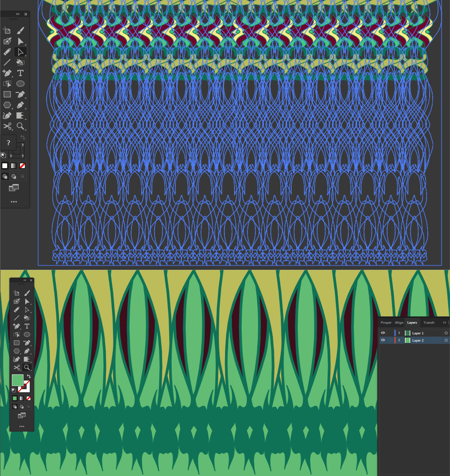
Task: Select the Pen tool in upper Tools panel
Action: (20, 105)
